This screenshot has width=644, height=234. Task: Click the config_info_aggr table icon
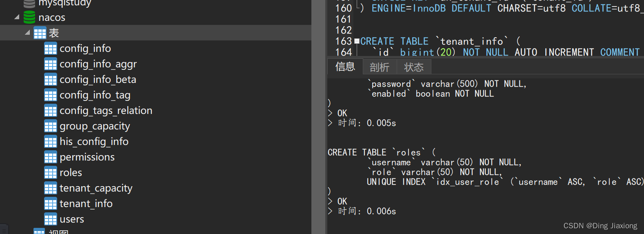click(x=51, y=64)
